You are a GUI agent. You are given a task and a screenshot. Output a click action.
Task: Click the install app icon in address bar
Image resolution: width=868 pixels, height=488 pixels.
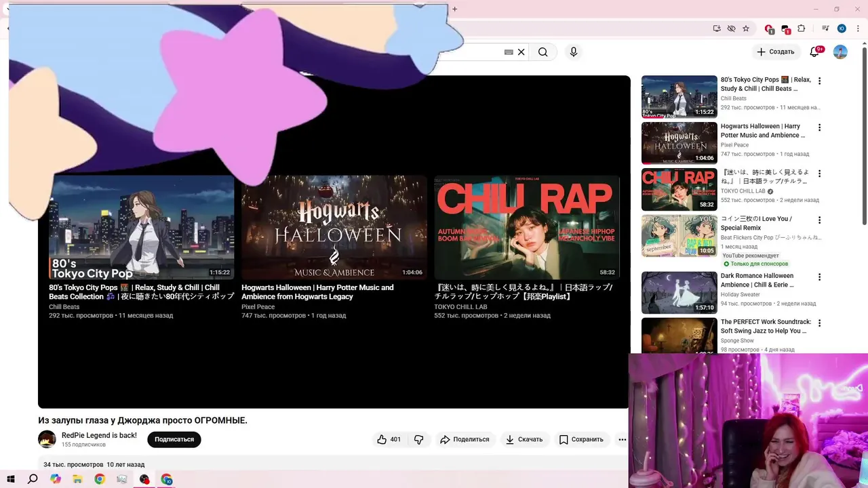[x=717, y=28]
